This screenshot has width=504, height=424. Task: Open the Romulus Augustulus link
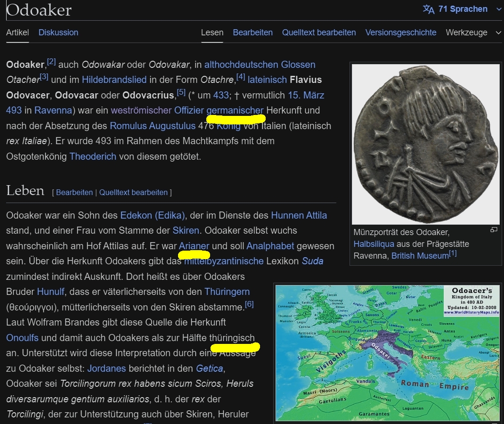click(x=153, y=126)
